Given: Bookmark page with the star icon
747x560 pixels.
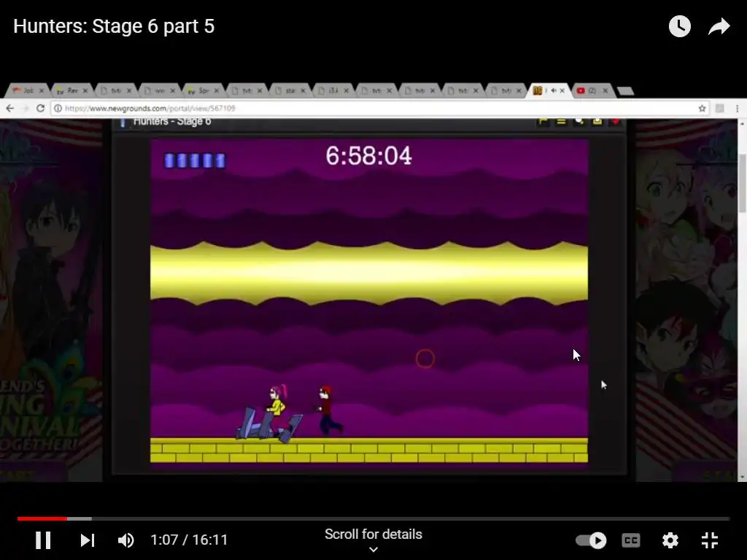Looking at the screenshot, I should [x=702, y=108].
